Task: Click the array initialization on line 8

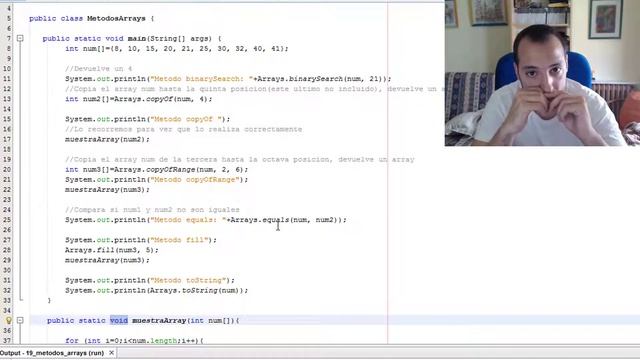Action: coord(177,49)
